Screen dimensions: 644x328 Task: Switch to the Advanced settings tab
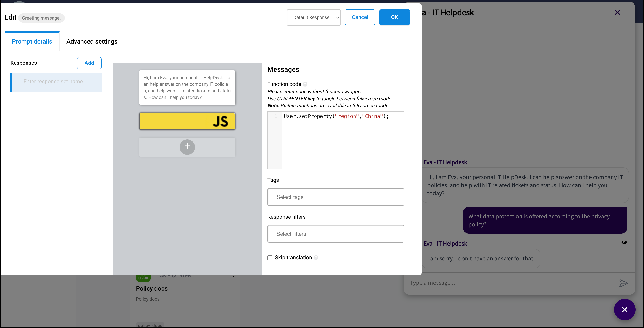92,41
